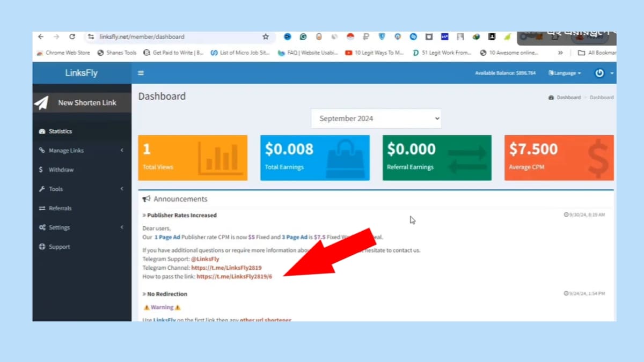Click the bar chart icon on Total Views card
Screen dimensions: 644x362
[221, 158]
